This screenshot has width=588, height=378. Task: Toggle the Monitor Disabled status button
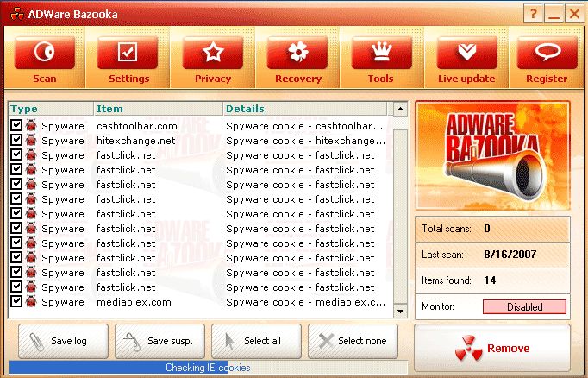[524, 307]
